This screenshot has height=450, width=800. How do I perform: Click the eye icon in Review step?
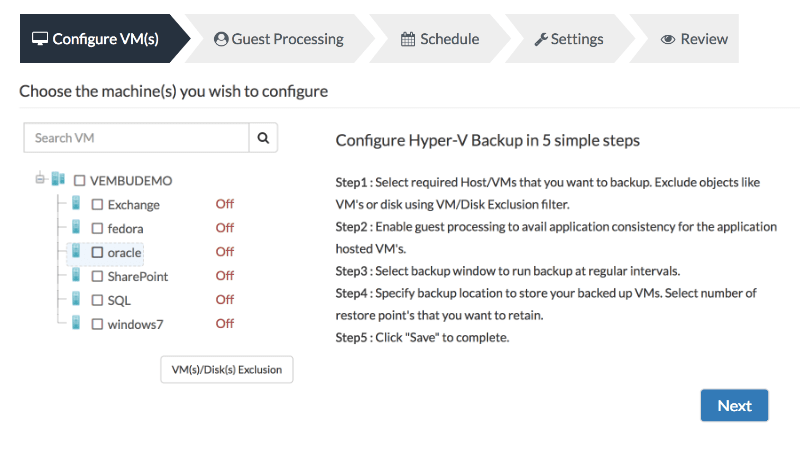[x=668, y=39]
